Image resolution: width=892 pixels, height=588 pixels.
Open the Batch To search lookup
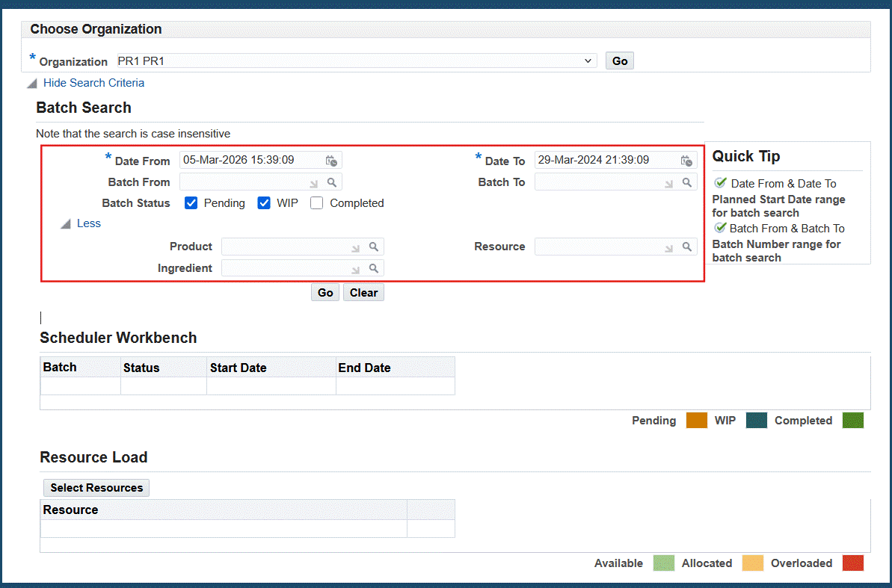coord(687,182)
